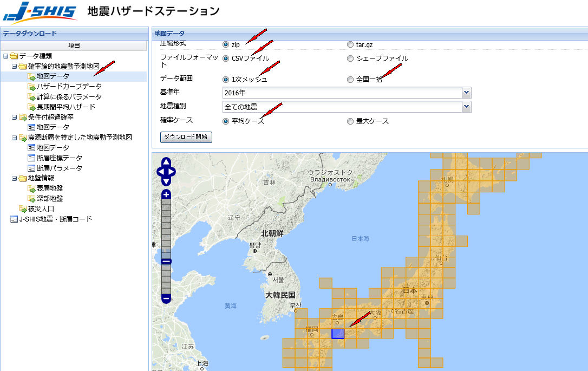Collapse the 確率論的地震動予測地図 tree node
The width and height of the screenshot is (588, 371).
click(15, 67)
